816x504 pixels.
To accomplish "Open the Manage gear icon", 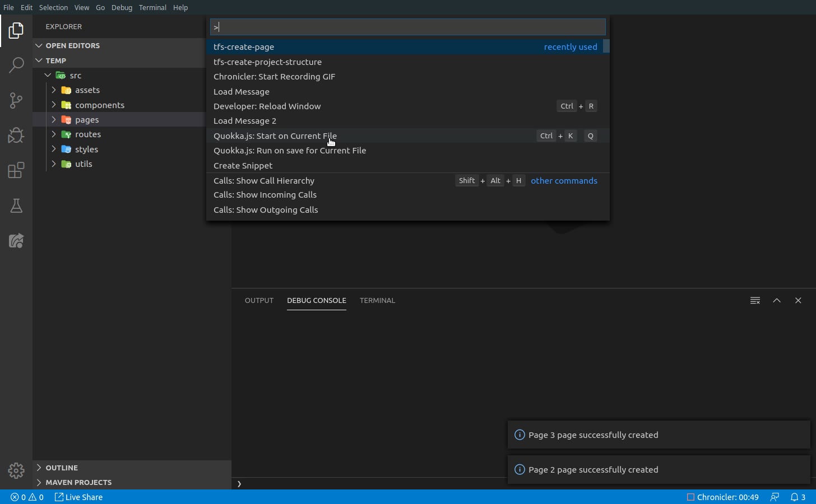I will [16, 470].
